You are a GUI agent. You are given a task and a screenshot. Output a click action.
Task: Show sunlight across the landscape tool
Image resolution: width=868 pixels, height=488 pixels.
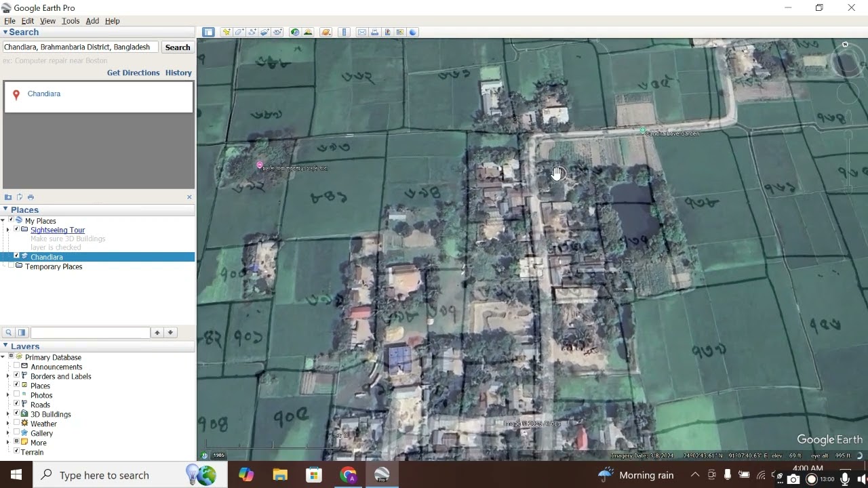tap(308, 32)
